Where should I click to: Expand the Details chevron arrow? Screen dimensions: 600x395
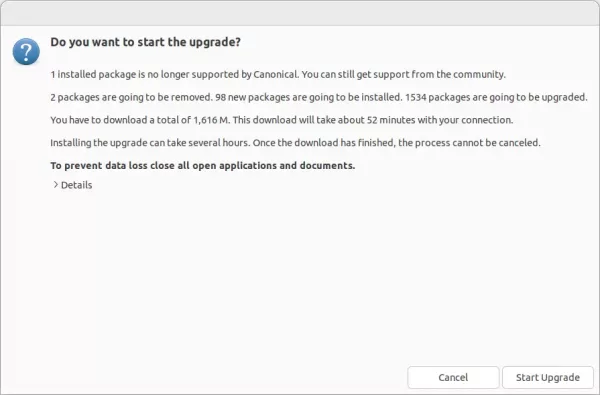(55, 185)
